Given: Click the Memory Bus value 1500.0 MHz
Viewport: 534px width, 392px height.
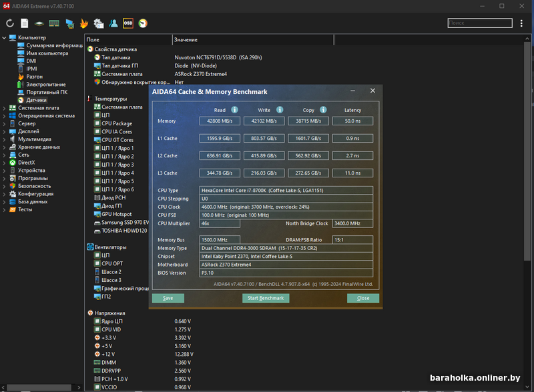Looking at the screenshot, I should pos(220,240).
